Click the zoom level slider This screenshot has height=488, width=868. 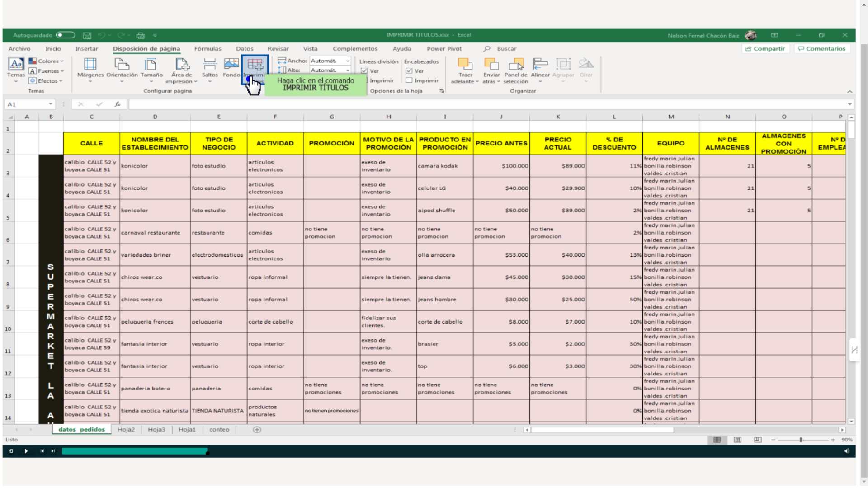tap(801, 440)
